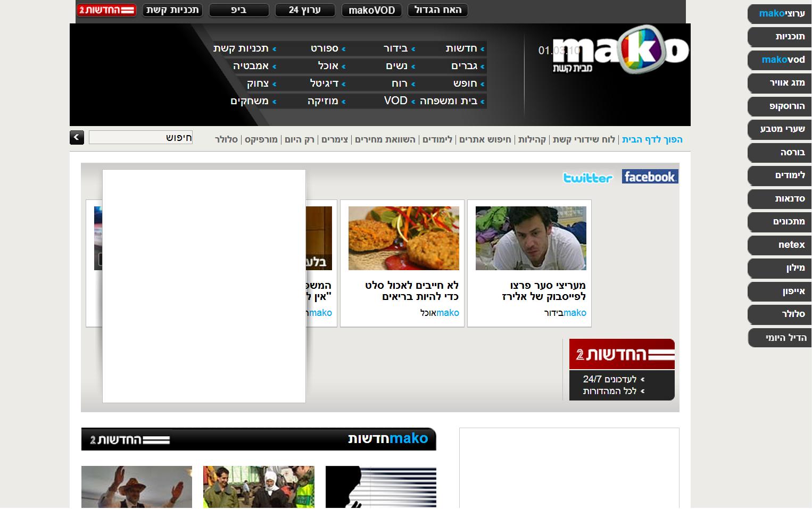
Task: Select ספורט in the navigation menu
Action: [325, 48]
